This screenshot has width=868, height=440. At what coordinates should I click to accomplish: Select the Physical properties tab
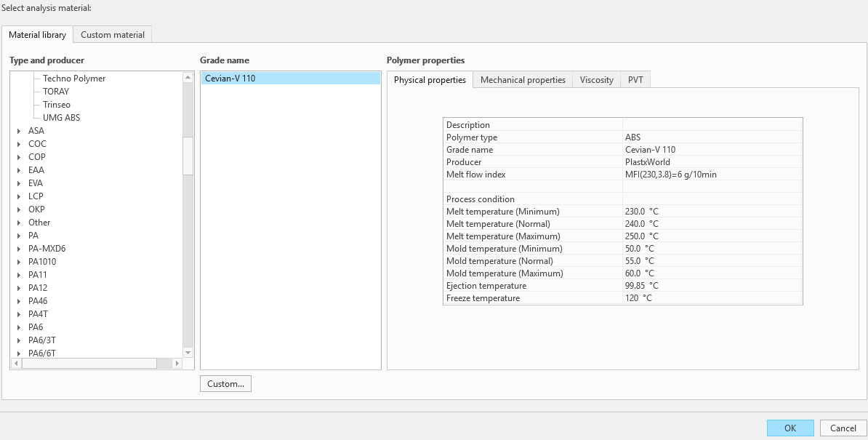point(430,80)
